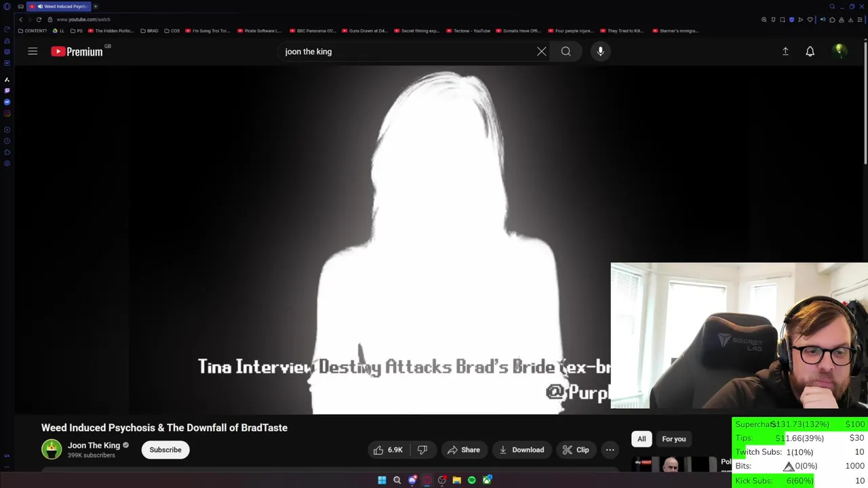Take a snapshot with the capture icon
Screen dimensions: 868x488
point(783,20)
